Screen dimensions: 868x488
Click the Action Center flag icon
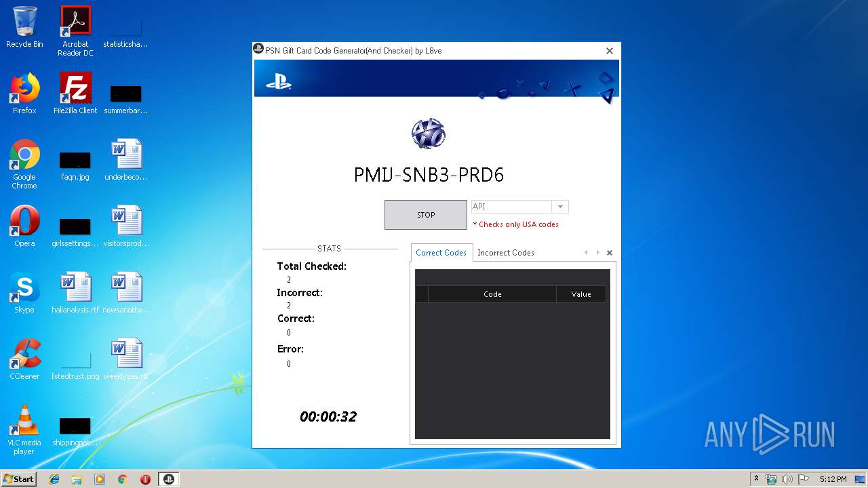[803, 479]
